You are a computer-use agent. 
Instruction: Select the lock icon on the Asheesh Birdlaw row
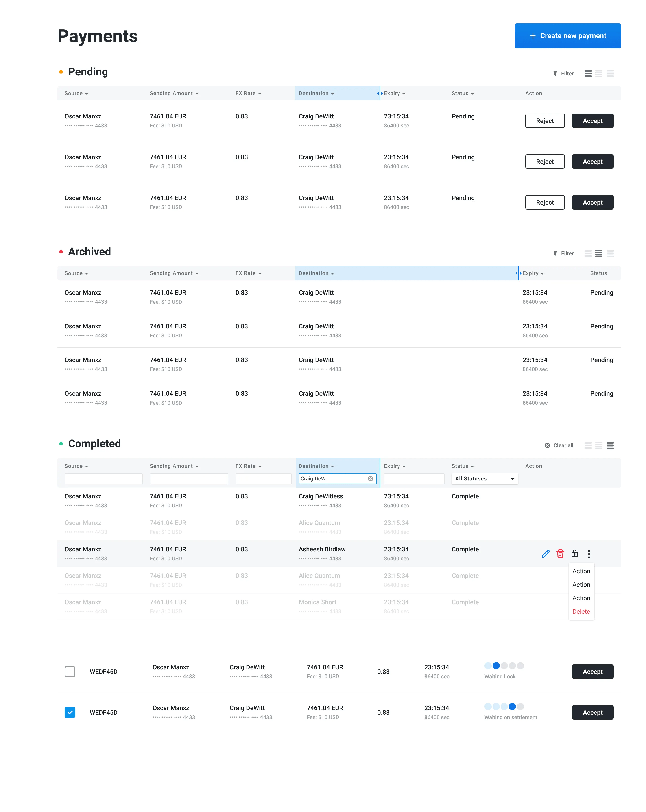pos(574,554)
